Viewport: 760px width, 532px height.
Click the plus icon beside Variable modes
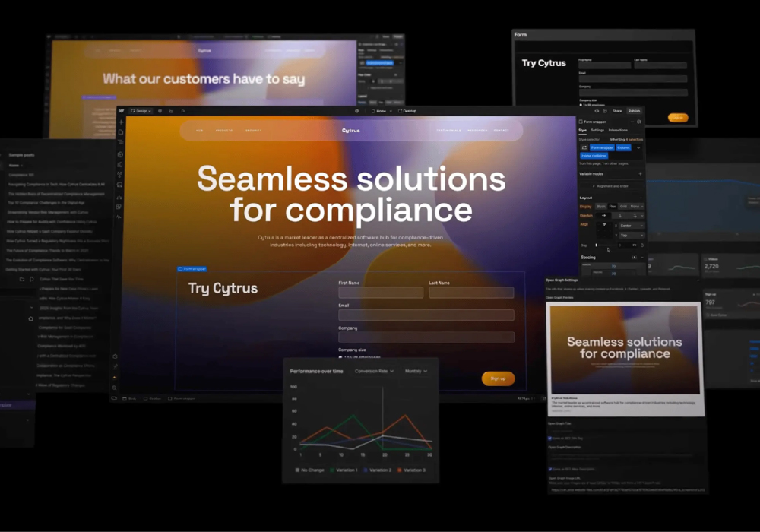tap(640, 173)
